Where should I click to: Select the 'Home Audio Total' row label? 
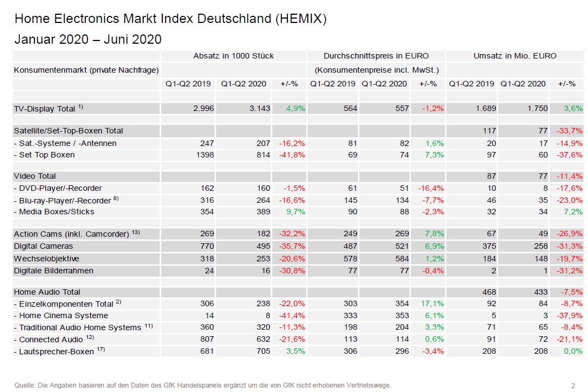(x=47, y=292)
